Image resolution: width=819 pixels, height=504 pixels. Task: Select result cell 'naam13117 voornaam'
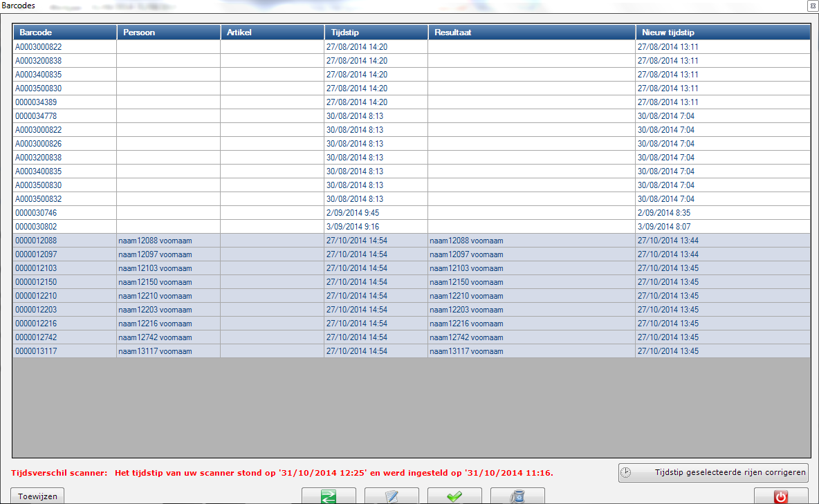466,351
